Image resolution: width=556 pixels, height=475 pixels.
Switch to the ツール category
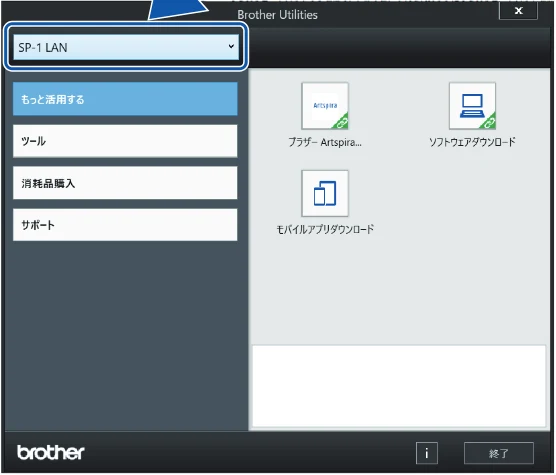(125, 141)
